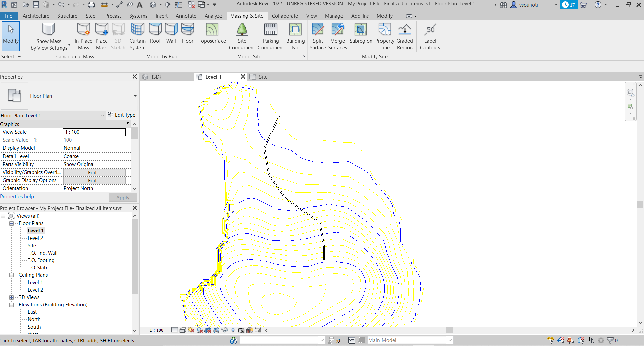Select the Wall by face tool
The width and height of the screenshot is (644, 346).
pyautogui.click(x=171, y=34)
